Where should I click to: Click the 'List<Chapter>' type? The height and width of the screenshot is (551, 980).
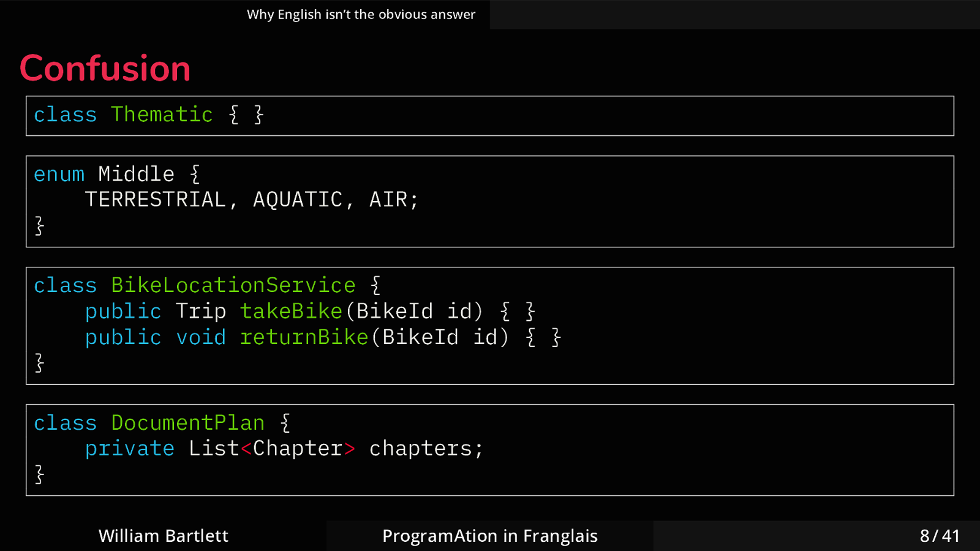(x=272, y=449)
